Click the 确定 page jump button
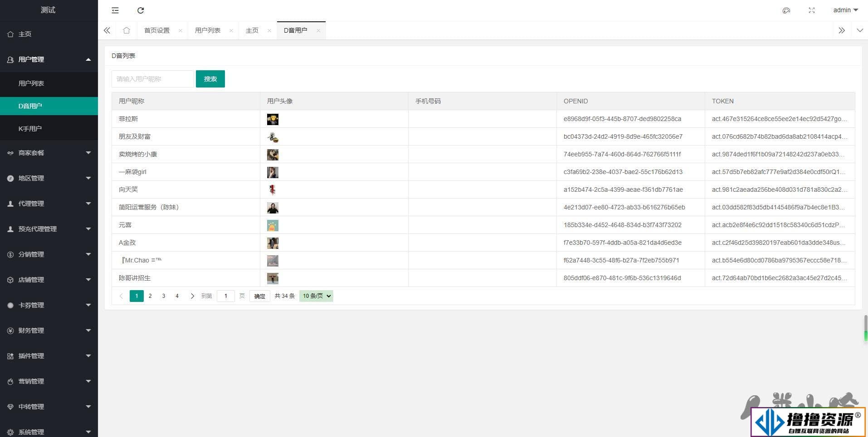Viewport: 868px width, 437px height. (x=260, y=296)
